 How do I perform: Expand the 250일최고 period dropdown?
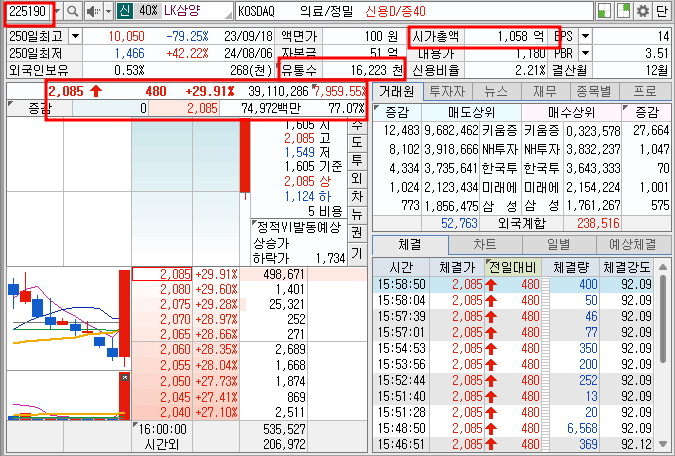75,36
